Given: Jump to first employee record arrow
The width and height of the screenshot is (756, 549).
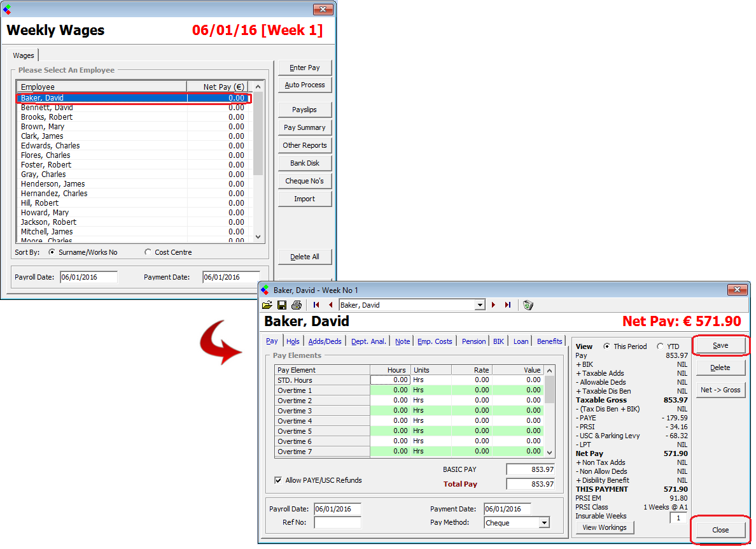Looking at the screenshot, I should pos(316,305).
